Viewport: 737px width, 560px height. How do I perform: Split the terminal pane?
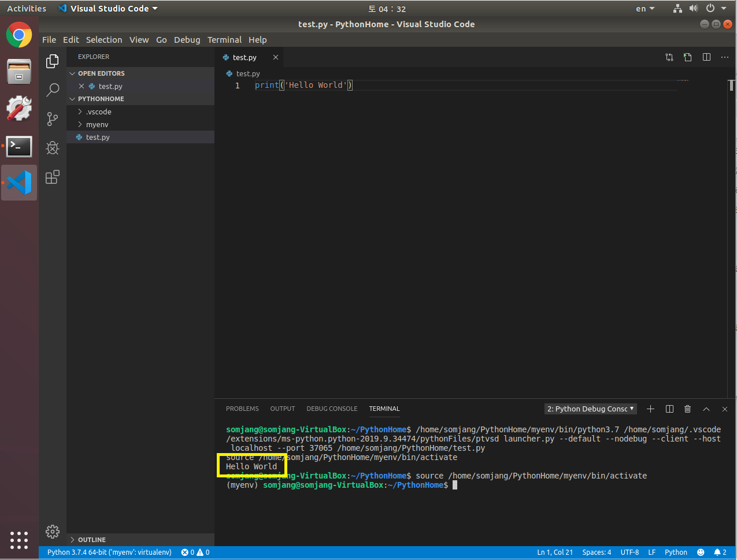point(669,409)
